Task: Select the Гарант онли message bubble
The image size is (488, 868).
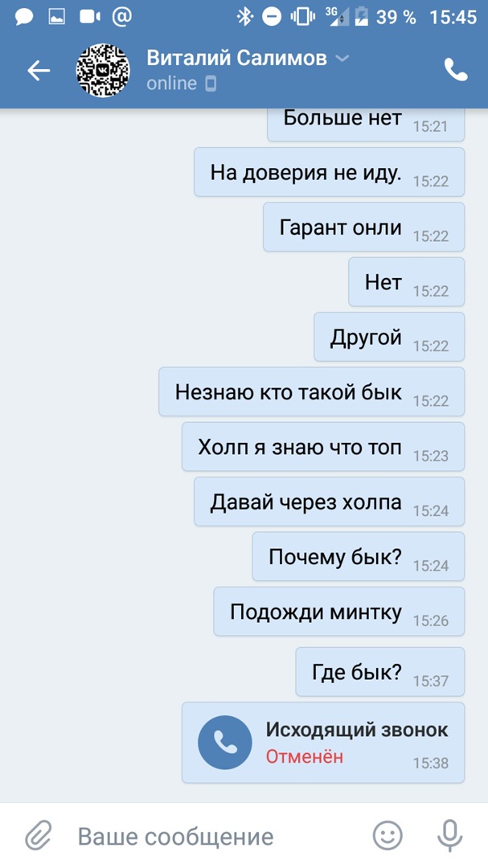Action: [363, 227]
